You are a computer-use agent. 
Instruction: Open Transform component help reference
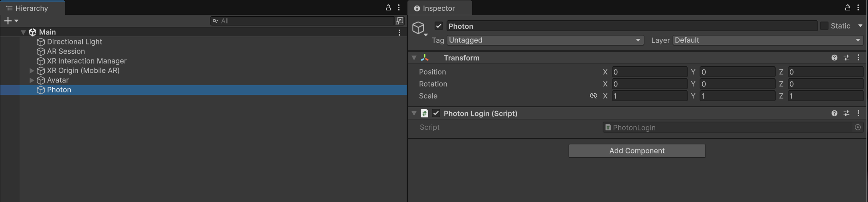click(834, 58)
